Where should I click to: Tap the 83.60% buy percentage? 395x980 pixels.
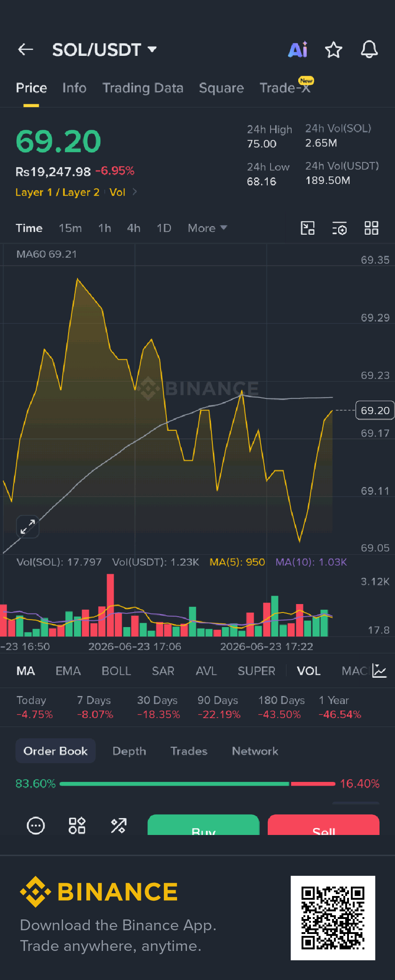(x=35, y=783)
